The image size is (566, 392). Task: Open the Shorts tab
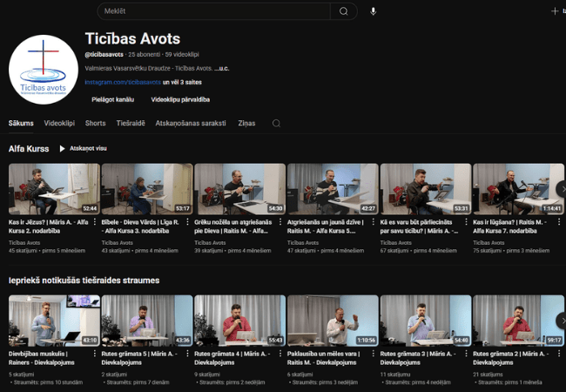(x=96, y=124)
